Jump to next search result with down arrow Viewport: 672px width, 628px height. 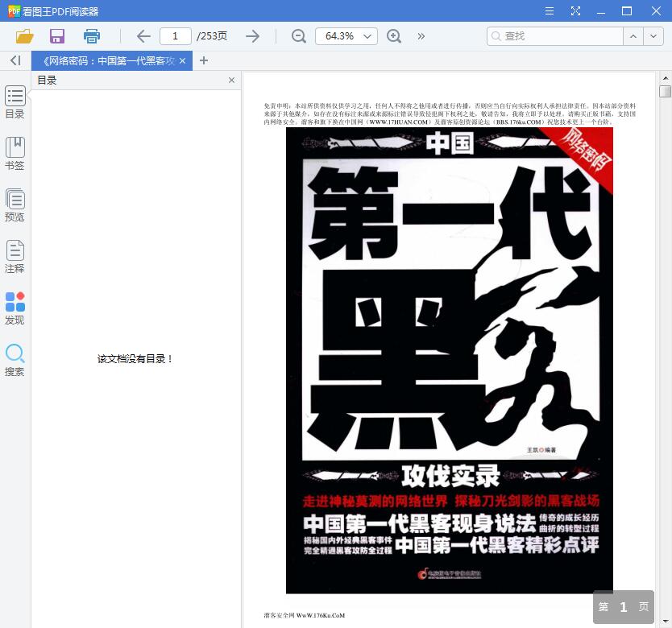coord(654,36)
